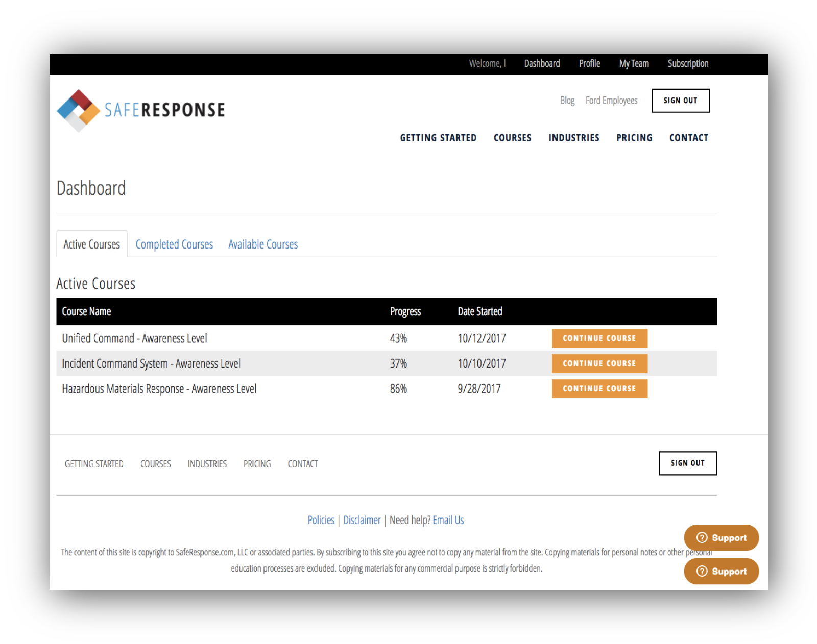Visit the Ford Employees link
The image size is (817, 644).
(611, 101)
